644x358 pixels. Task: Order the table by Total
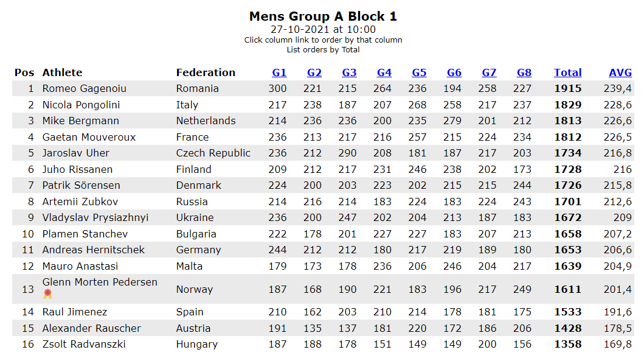pyautogui.click(x=567, y=72)
